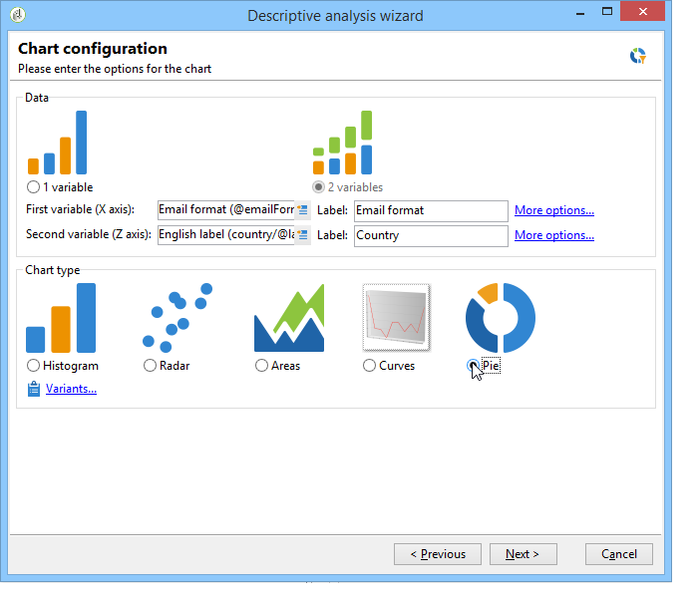The width and height of the screenshot is (700, 603).
Task: Choose the Radar radio button
Action: point(150,366)
